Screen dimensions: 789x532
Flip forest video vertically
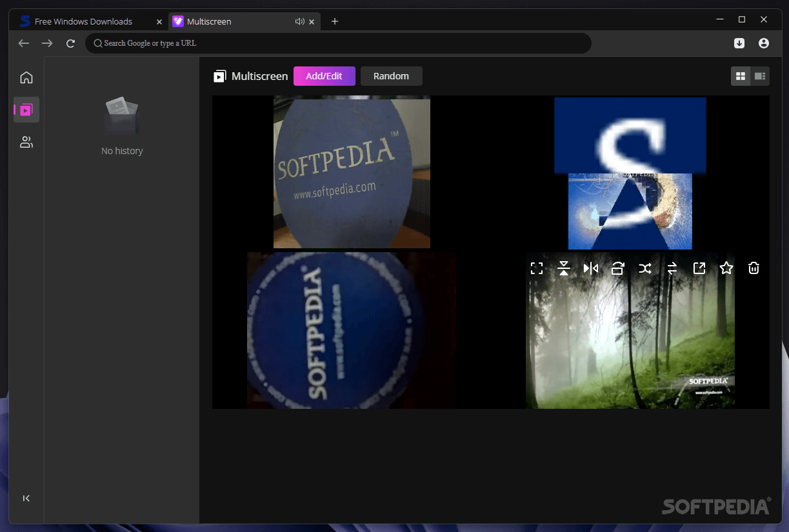click(563, 268)
